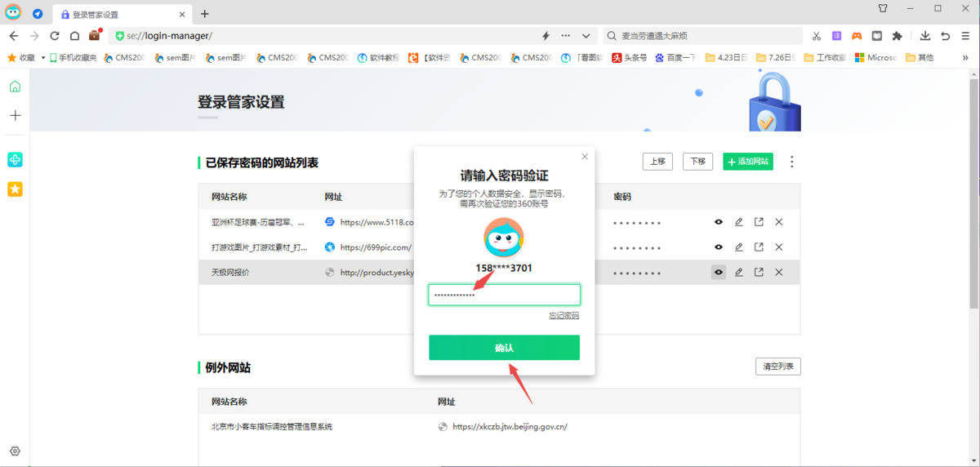Click the browser forward arrow

[x=34, y=36]
